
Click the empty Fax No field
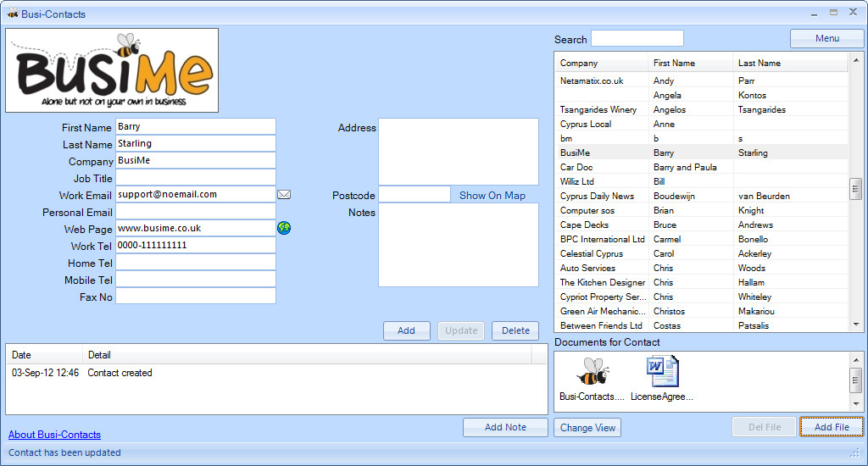[196, 296]
